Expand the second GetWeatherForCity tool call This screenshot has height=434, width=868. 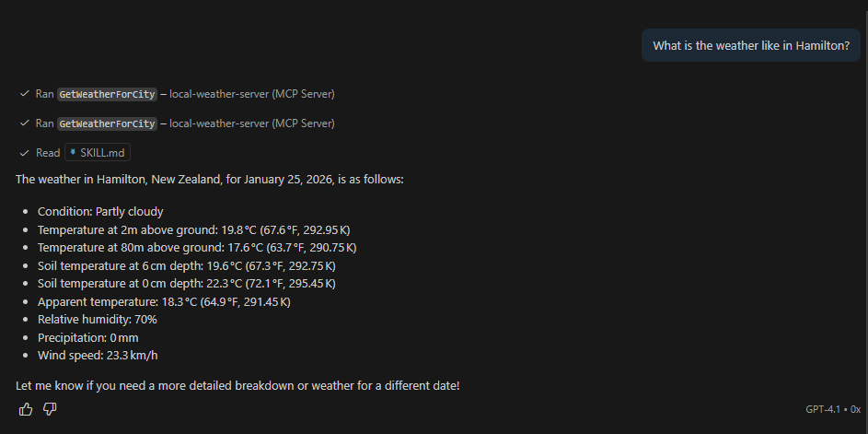[107, 123]
